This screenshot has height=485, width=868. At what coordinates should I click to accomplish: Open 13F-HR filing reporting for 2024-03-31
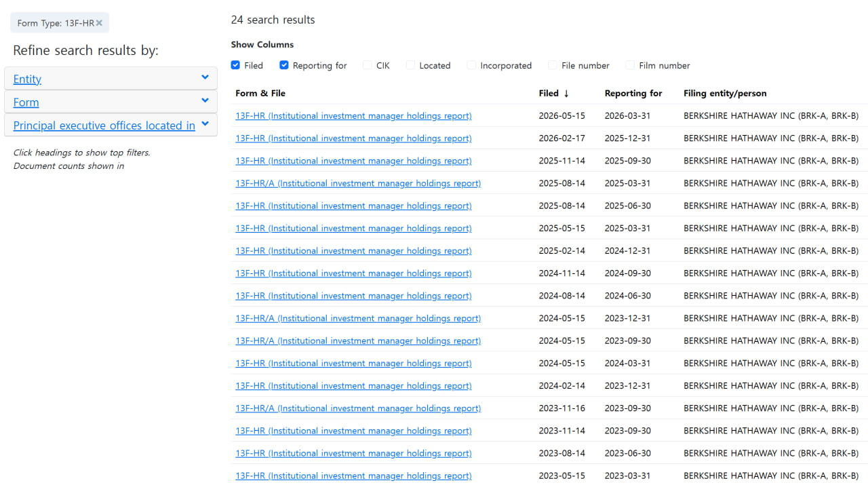(x=353, y=363)
